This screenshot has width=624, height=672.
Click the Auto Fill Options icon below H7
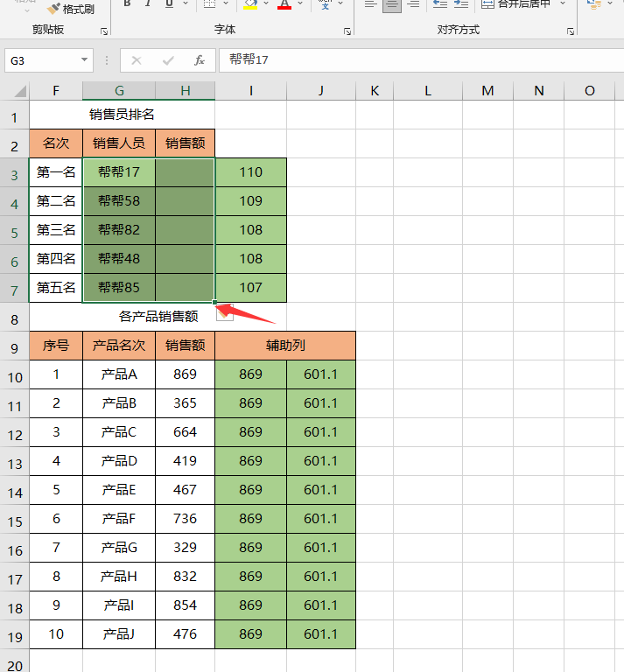225,314
